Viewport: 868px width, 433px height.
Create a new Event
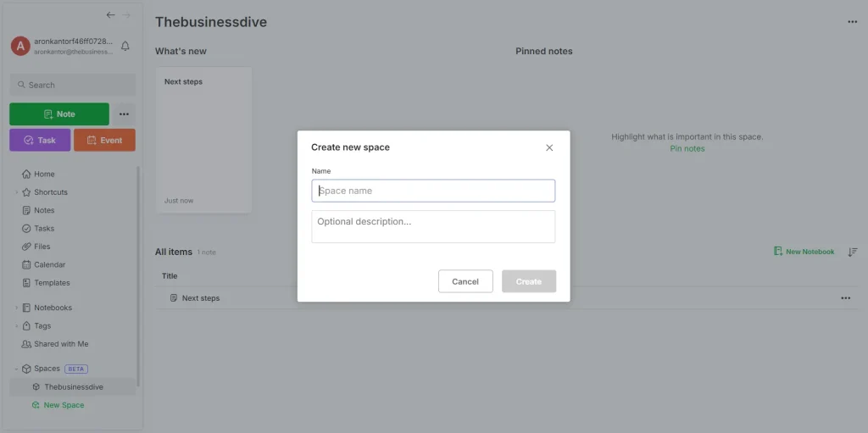point(104,140)
